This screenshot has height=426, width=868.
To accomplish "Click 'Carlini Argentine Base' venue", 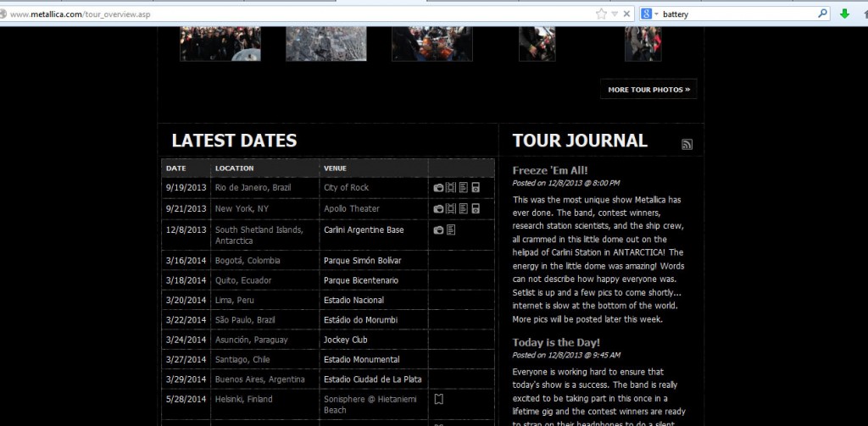I will click(x=364, y=230).
